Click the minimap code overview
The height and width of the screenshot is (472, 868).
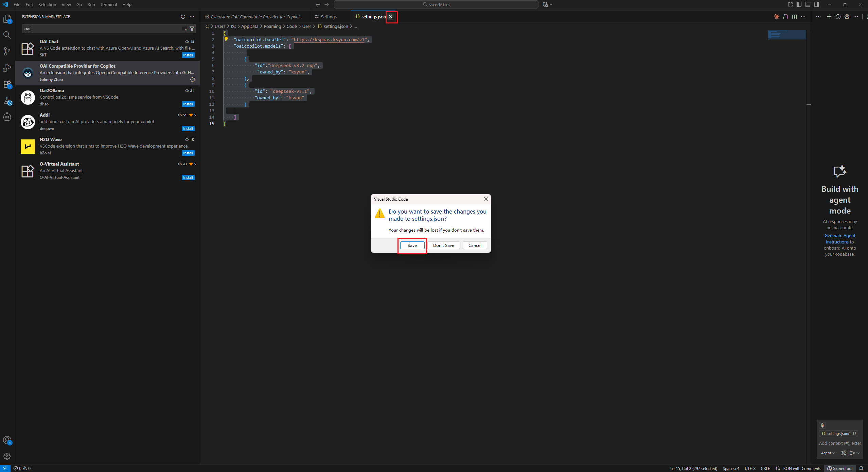click(787, 35)
